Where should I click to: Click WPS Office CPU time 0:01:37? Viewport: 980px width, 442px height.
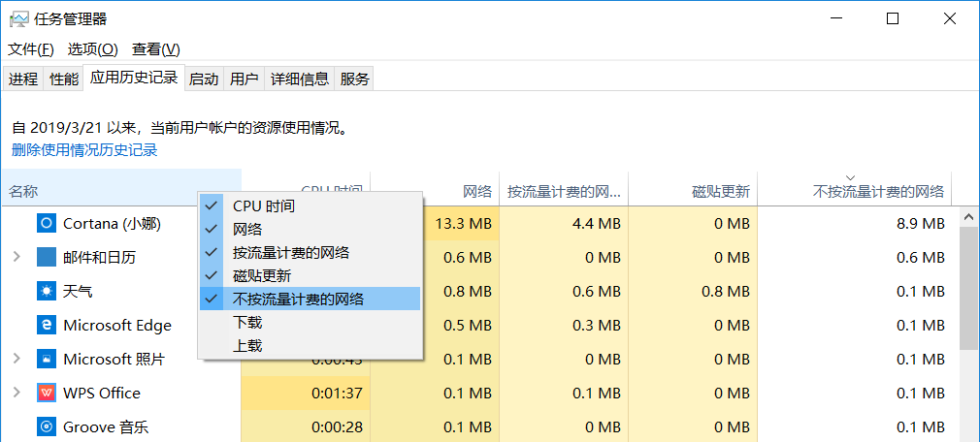pos(306,394)
